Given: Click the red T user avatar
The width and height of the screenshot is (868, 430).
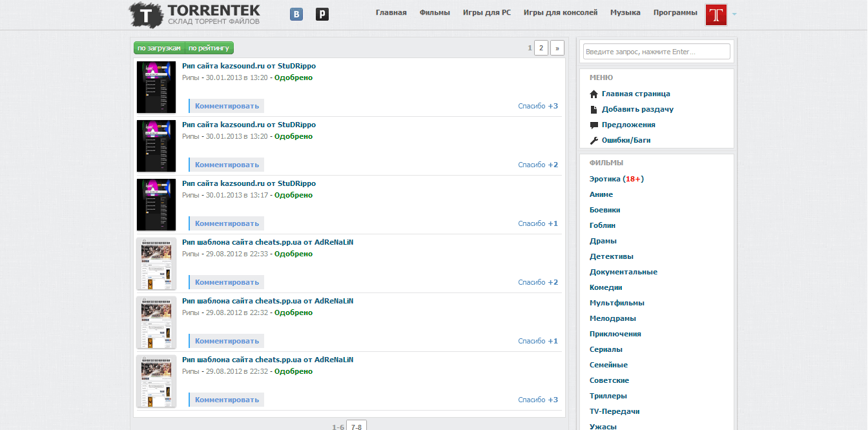Looking at the screenshot, I should click(x=716, y=15).
